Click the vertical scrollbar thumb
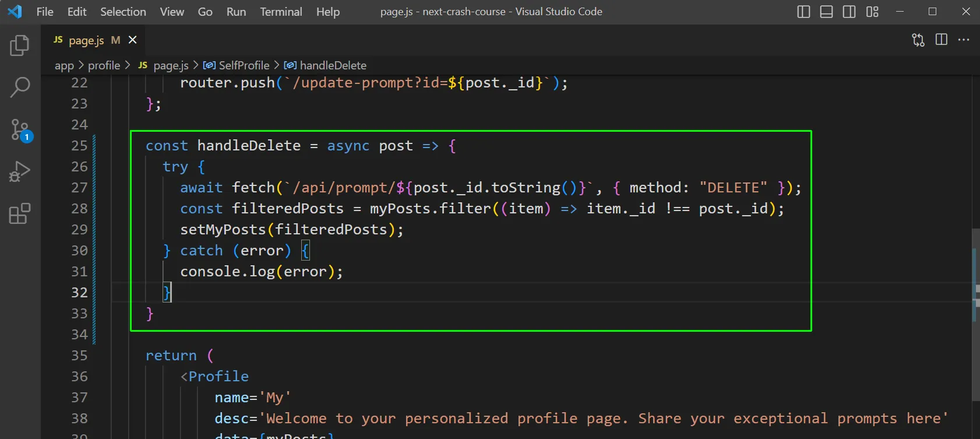Screen dimensions: 980x439 975,315
